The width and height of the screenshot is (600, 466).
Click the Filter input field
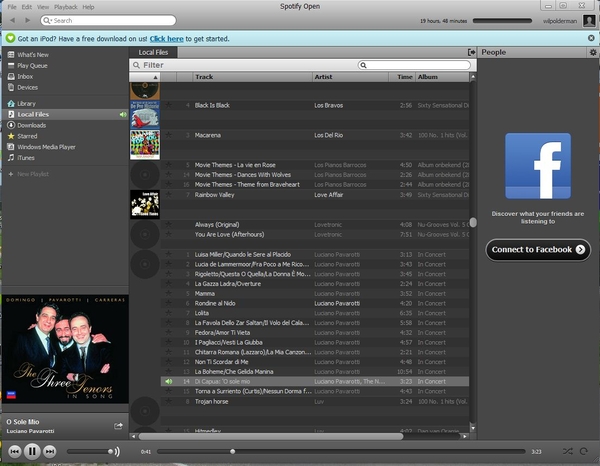click(245, 65)
